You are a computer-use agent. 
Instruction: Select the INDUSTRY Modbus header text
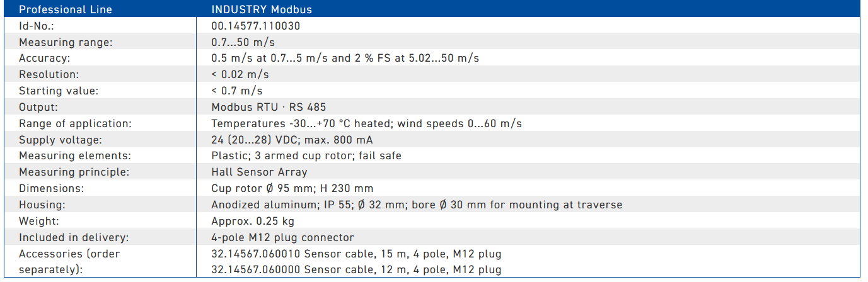click(262, 9)
